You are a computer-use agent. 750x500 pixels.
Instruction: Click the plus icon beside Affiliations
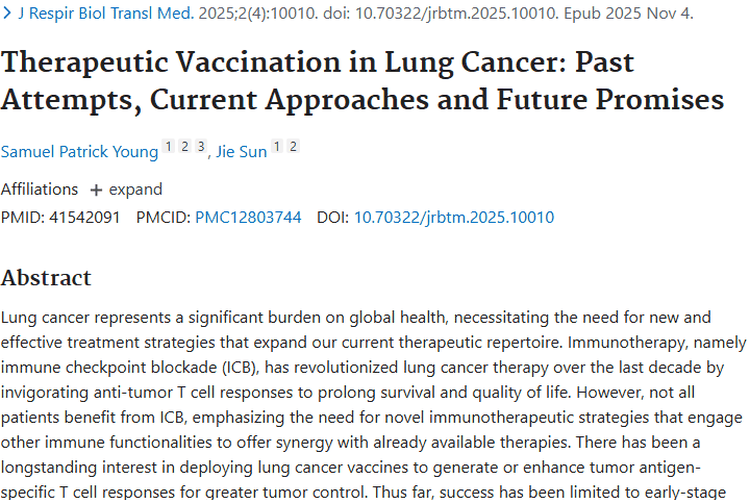click(x=96, y=189)
